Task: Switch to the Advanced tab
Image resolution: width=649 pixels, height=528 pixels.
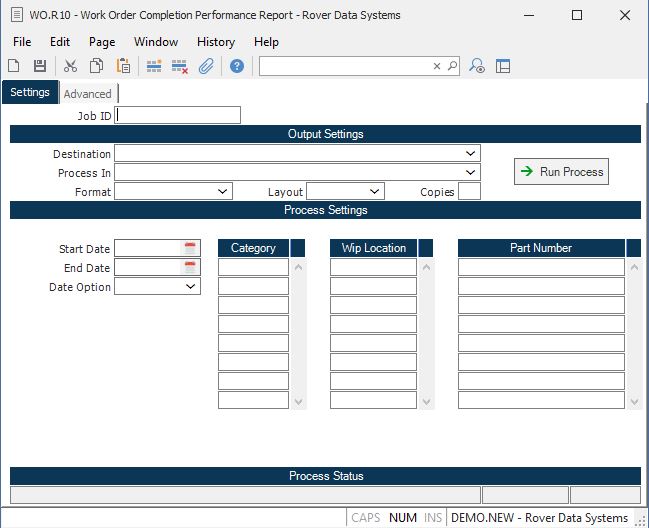Action: 88,94
